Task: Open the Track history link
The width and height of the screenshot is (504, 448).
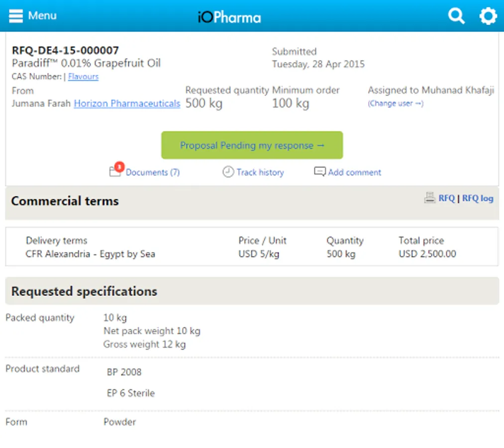Action: [x=260, y=172]
